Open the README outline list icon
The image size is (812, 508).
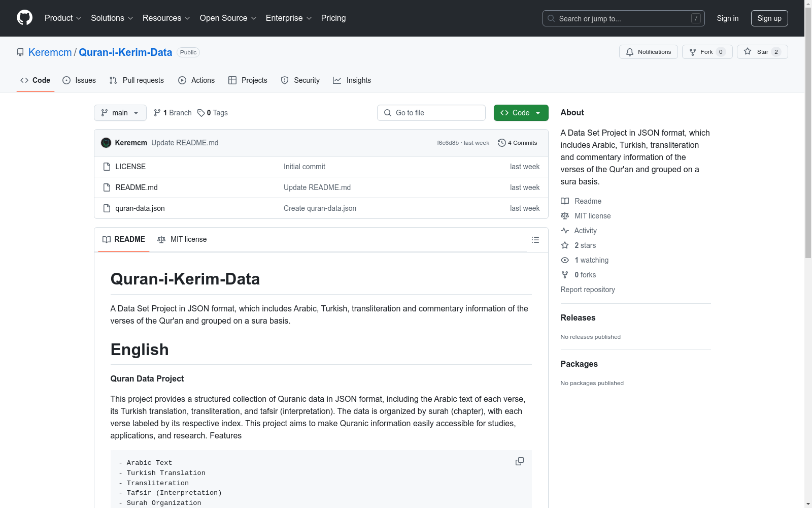pyautogui.click(x=535, y=240)
